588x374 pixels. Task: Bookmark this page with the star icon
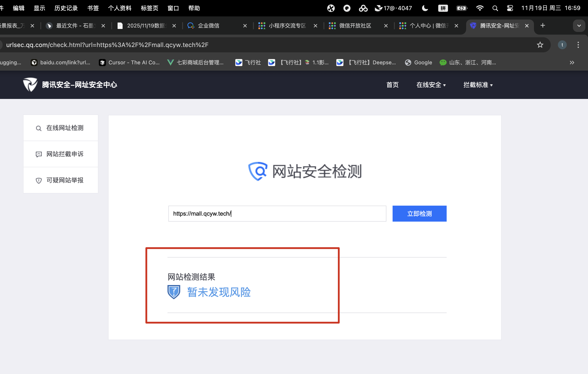pyautogui.click(x=540, y=45)
